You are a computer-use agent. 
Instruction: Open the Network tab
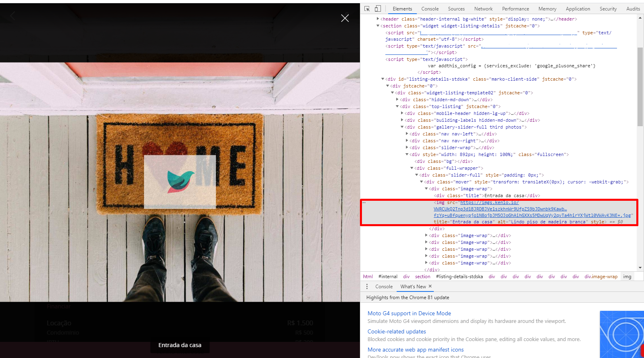point(483,9)
